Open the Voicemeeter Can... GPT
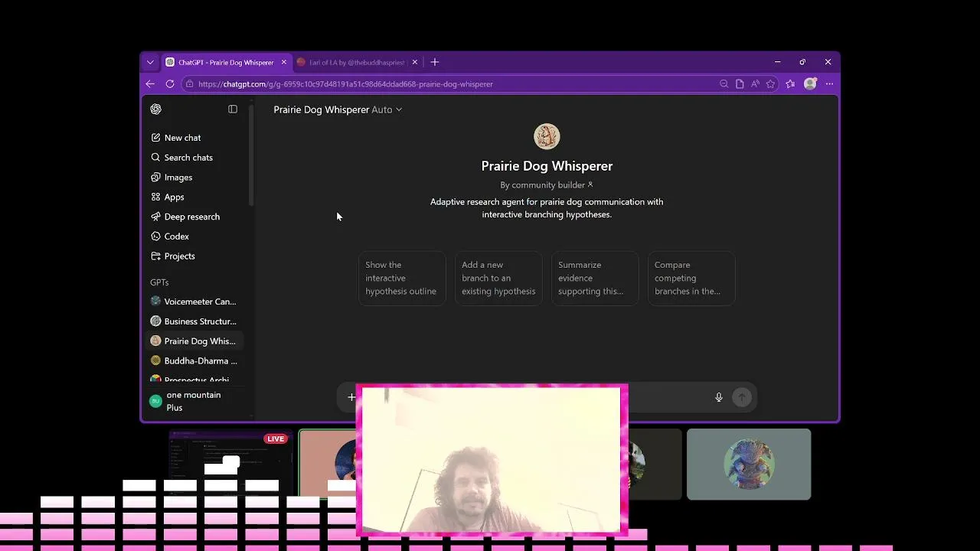This screenshot has height=551, width=980. pos(195,302)
